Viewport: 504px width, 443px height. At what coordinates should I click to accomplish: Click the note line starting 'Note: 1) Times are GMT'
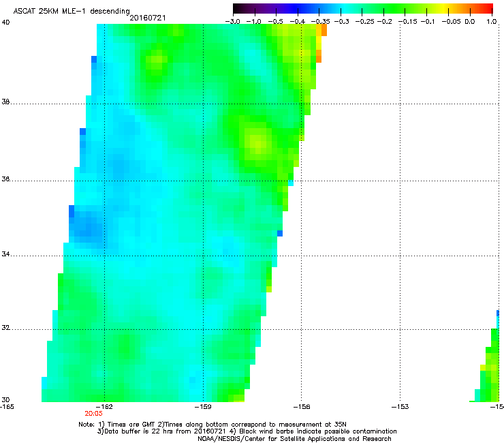tap(212, 425)
